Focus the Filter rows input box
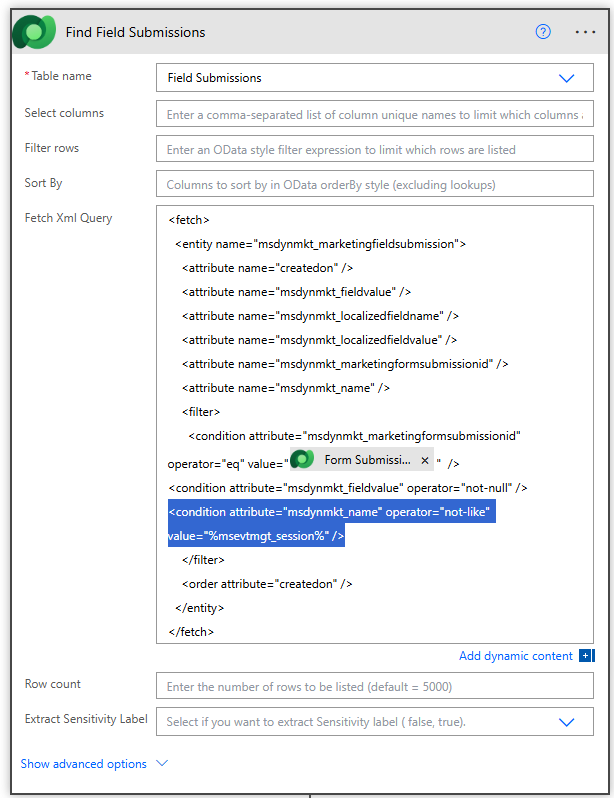 coord(374,150)
